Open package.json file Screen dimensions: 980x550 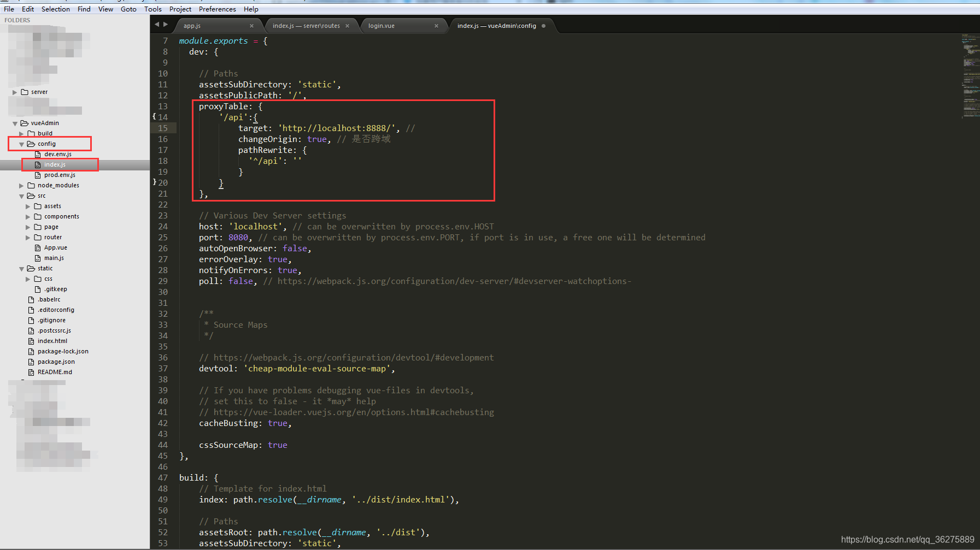[x=56, y=362]
